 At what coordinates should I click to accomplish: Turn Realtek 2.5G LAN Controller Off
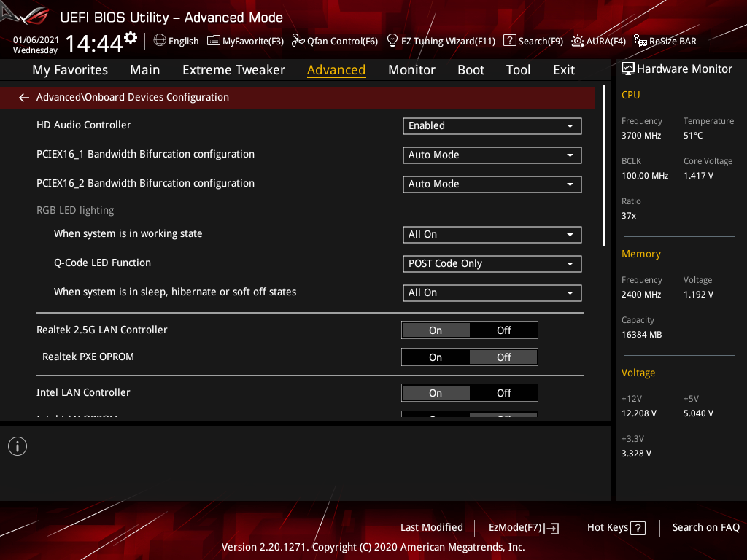pos(503,330)
